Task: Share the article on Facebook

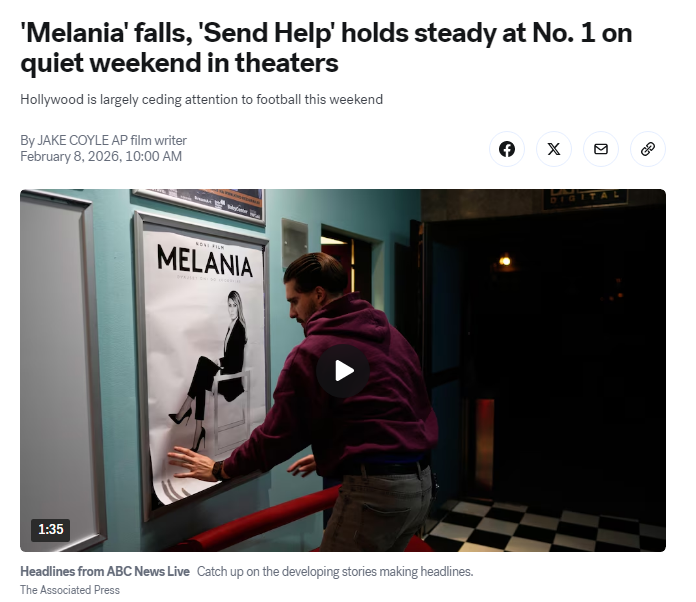Action: click(x=507, y=149)
